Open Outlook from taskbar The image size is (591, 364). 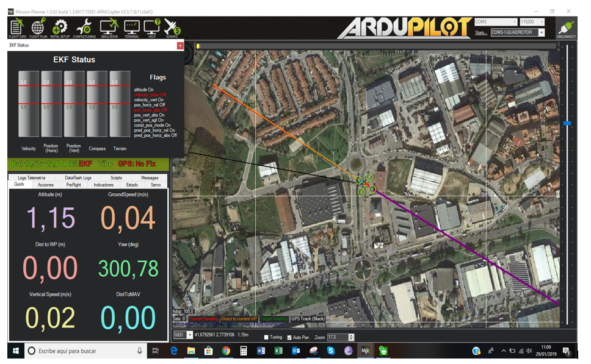pos(296,351)
